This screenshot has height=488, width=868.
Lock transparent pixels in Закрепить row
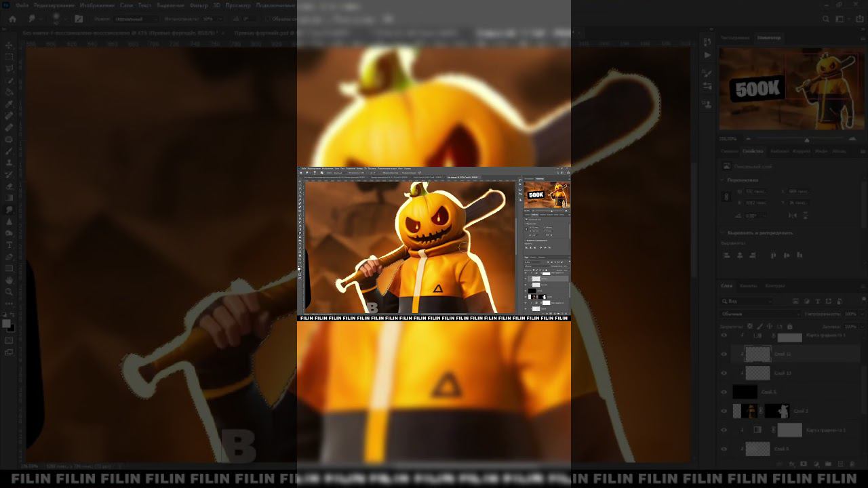point(749,327)
